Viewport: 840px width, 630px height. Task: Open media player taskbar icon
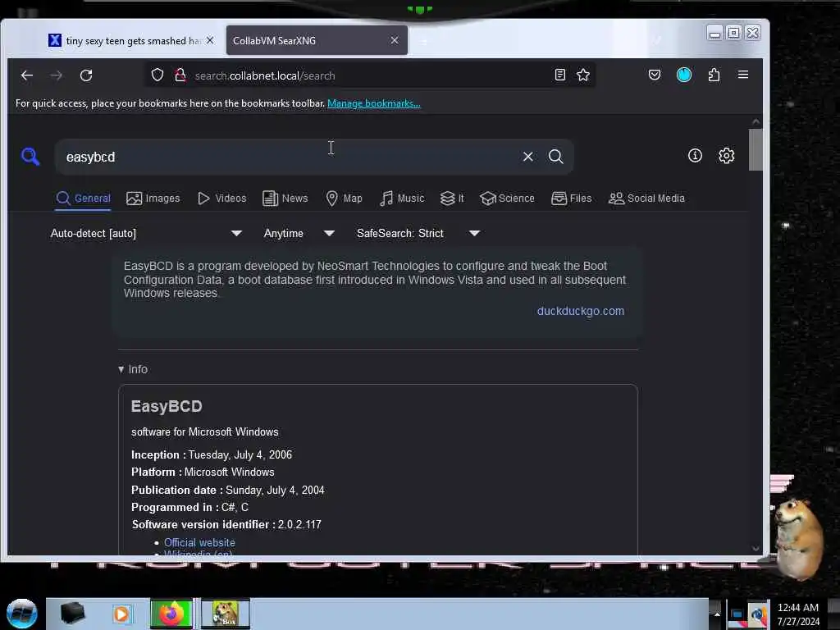click(x=121, y=614)
